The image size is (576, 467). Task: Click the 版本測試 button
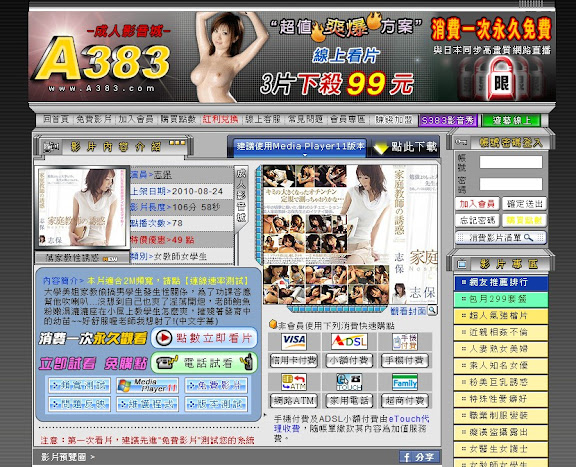click(x=216, y=404)
